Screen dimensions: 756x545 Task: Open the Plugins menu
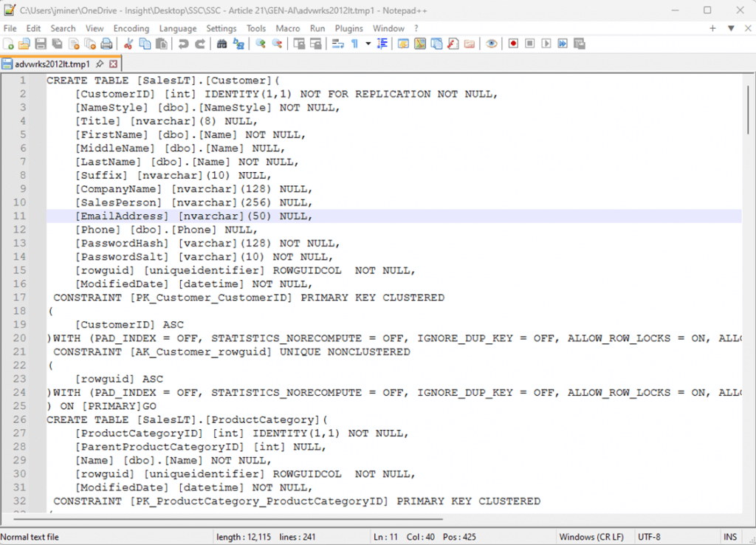pos(348,29)
